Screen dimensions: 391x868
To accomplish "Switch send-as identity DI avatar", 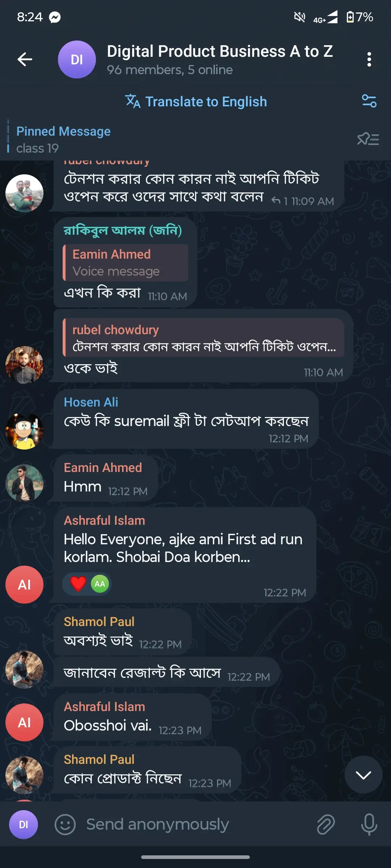I will [24, 825].
